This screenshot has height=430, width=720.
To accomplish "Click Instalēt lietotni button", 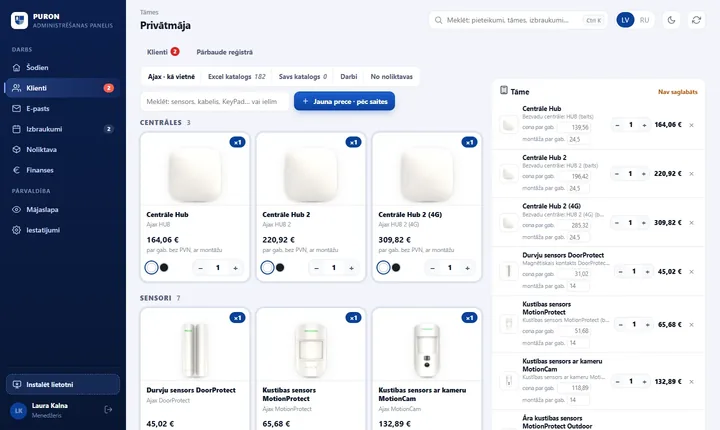I will pyautogui.click(x=63, y=385).
